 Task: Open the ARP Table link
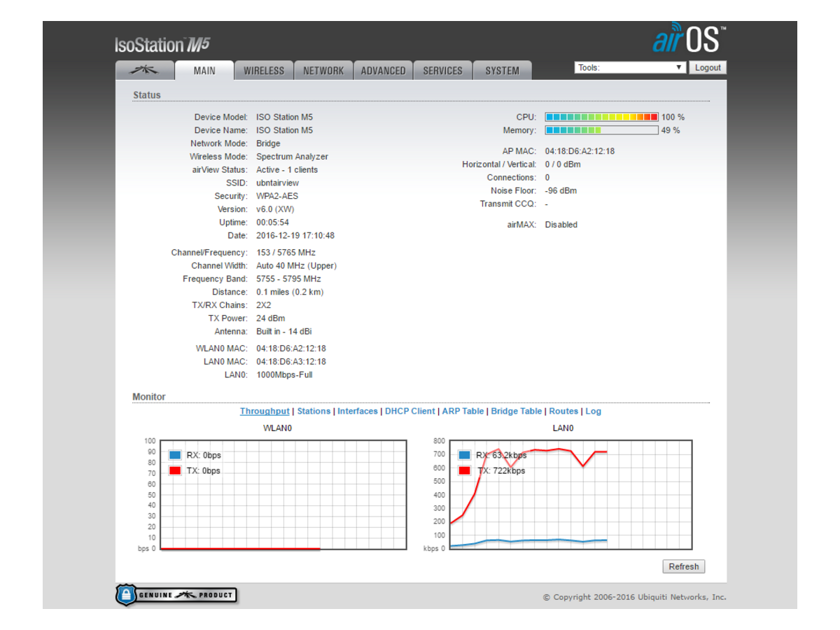(x=463, y=411)
